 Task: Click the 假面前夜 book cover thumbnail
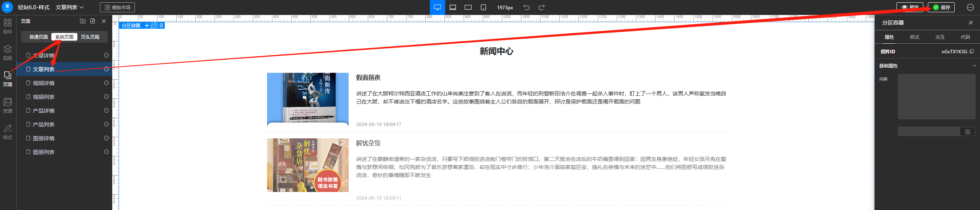pos(308,100)
